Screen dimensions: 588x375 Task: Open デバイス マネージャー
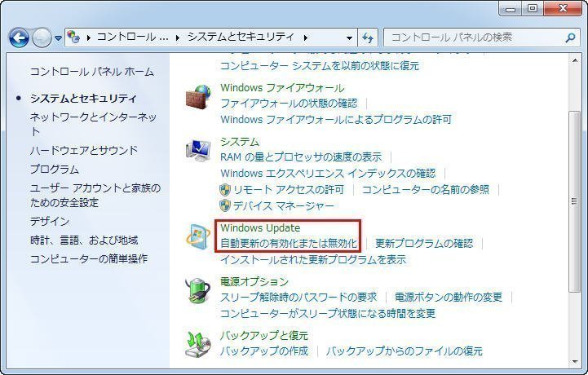pos(284,206)
